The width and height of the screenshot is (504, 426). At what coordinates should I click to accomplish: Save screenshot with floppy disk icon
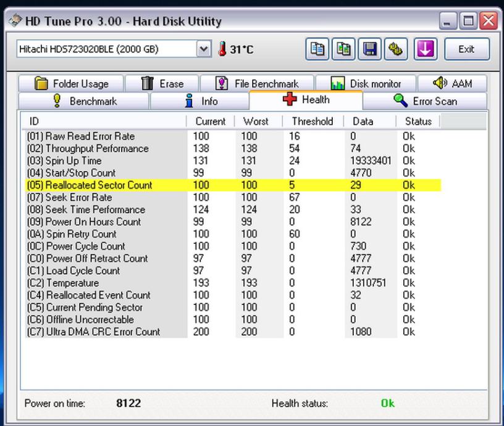tap(369, 49)
